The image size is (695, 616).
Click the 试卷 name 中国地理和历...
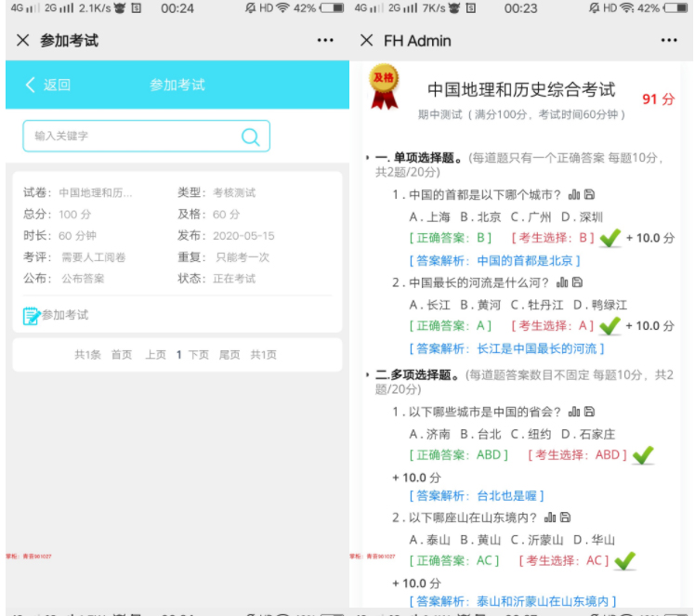(96, 192)
